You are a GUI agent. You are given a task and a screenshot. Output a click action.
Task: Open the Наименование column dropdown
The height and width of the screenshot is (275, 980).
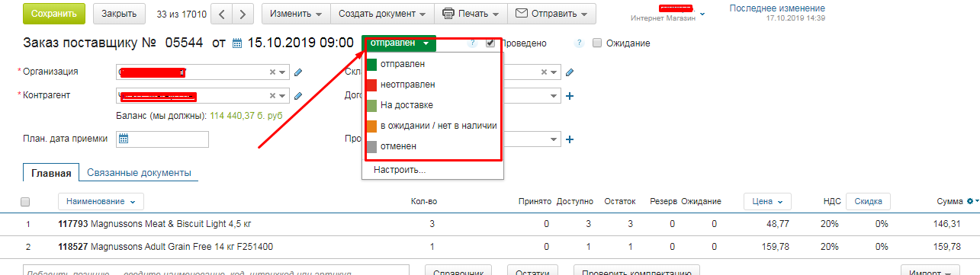(101, 201)
